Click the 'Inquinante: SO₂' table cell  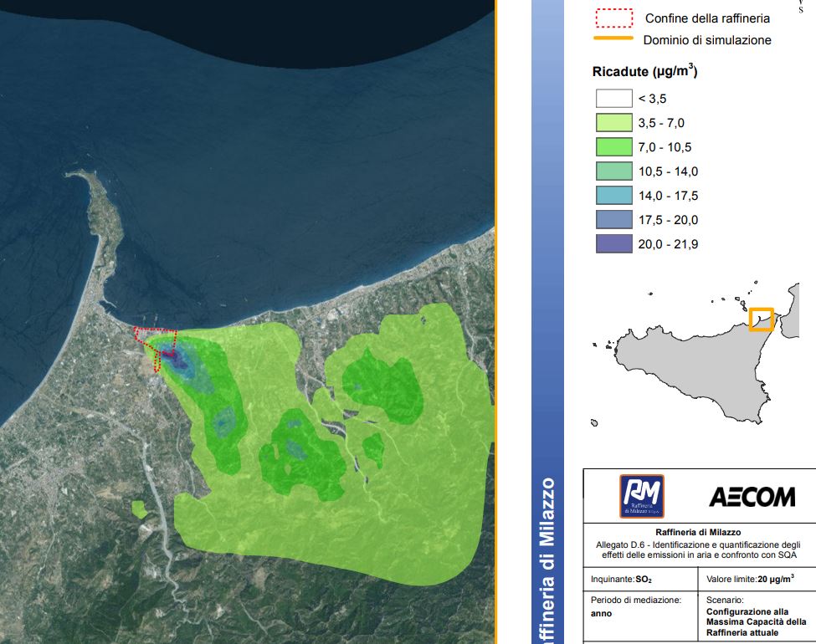[639, 578]
